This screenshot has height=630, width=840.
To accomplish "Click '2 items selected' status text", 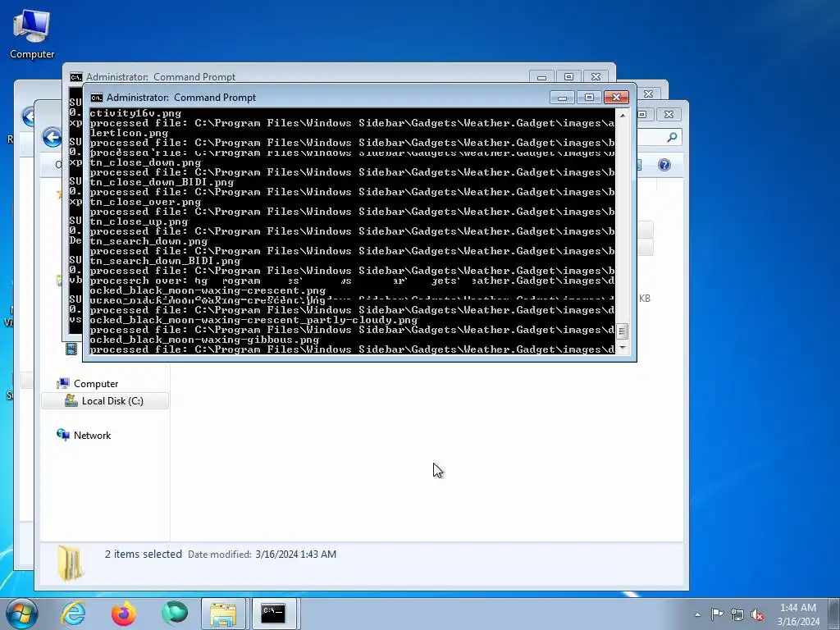I will 144,554.
